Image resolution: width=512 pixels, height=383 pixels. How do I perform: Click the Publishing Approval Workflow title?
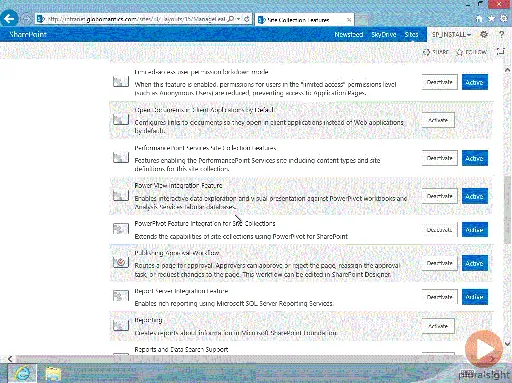(x=177, y=253)
